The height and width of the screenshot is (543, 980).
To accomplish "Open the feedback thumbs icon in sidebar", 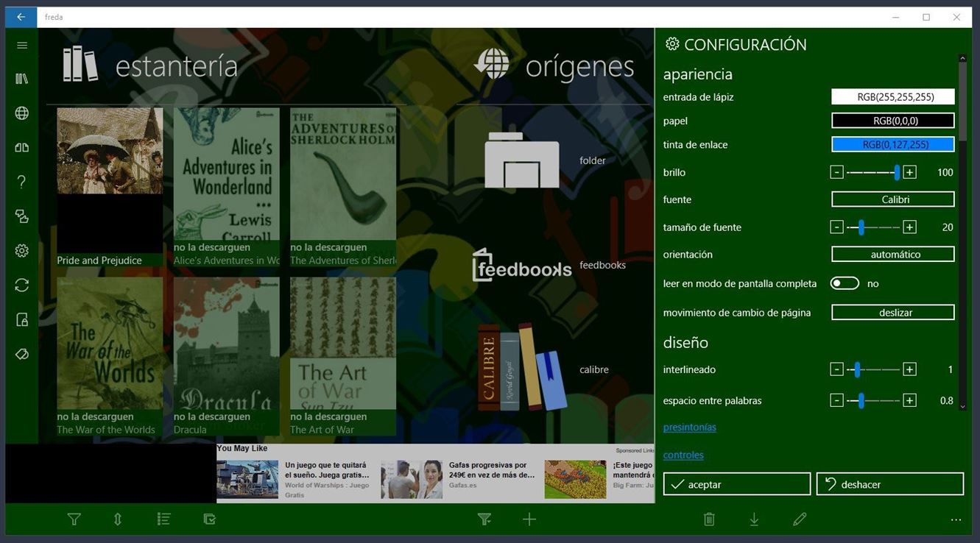I will tap(22, 216).
